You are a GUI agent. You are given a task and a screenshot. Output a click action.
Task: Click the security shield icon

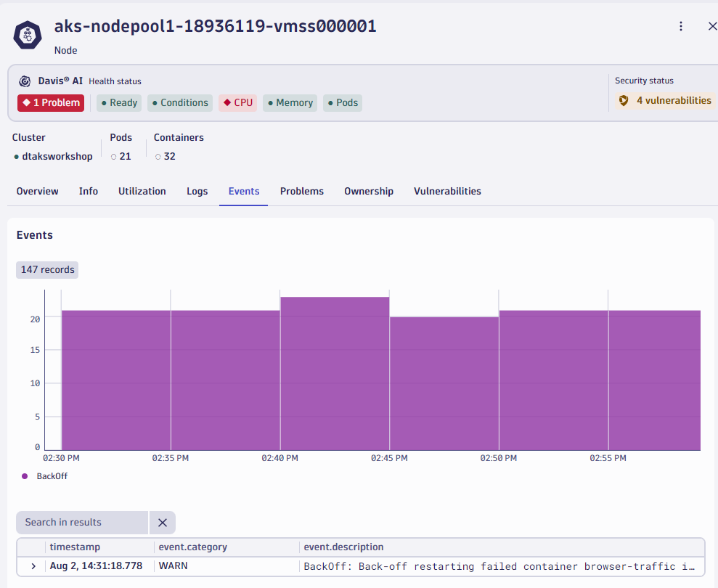tap(624, 101)
